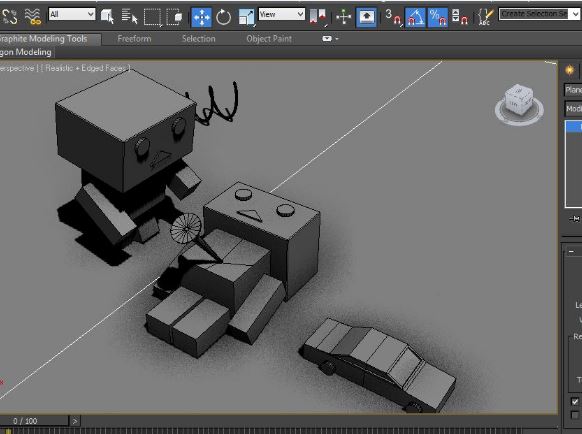Screen dimensions: 582x434
Task: Switch to the Freeform tab
Action: coord(134,39)
